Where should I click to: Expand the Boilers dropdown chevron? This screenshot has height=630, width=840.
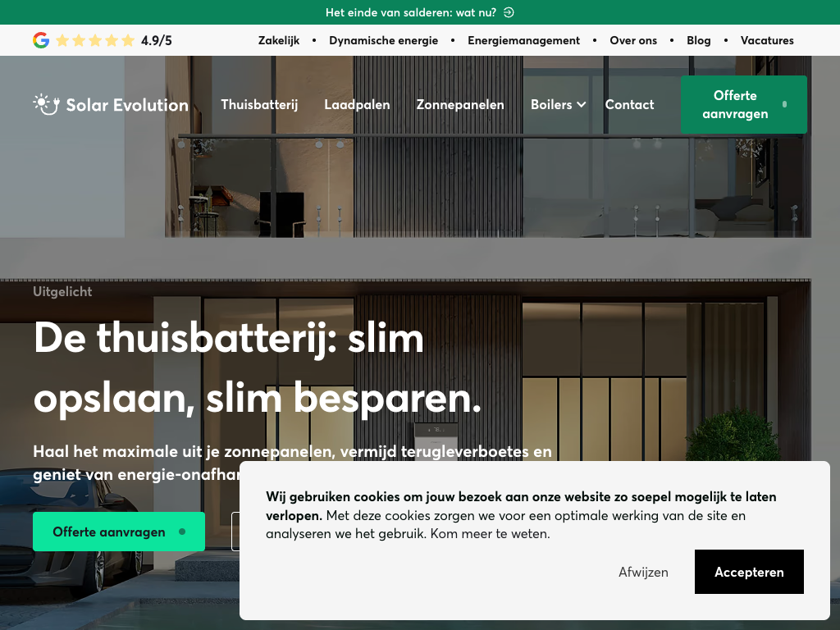tap(582, 104)
